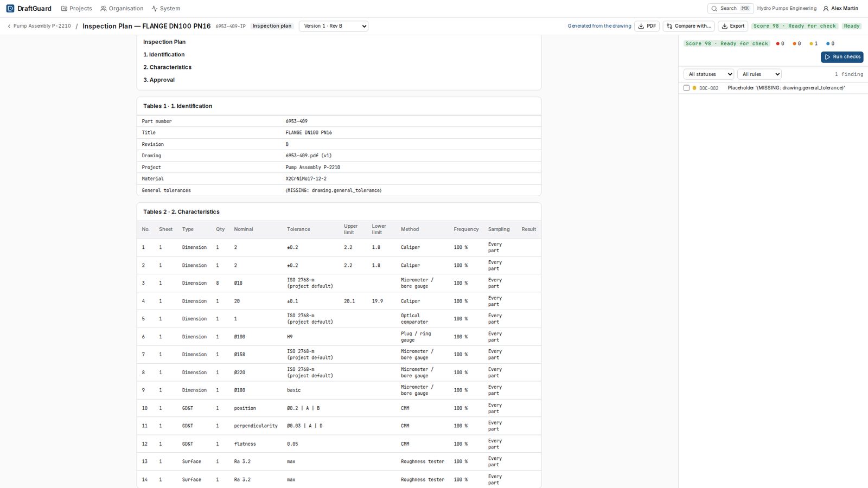The image size is (868, 488).
Task: Click 'X2CrNiMo17-12-2' material value
Action: coord(306,178)
